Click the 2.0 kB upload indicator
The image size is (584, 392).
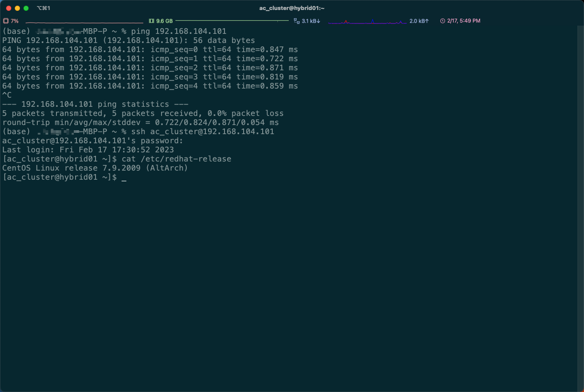pos(419,20)
